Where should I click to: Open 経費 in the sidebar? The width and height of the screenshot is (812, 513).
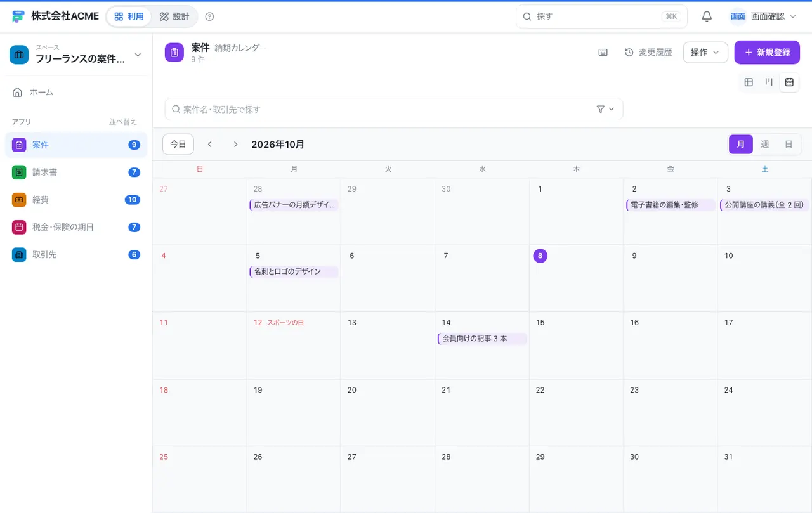click(x=76, y=200)
